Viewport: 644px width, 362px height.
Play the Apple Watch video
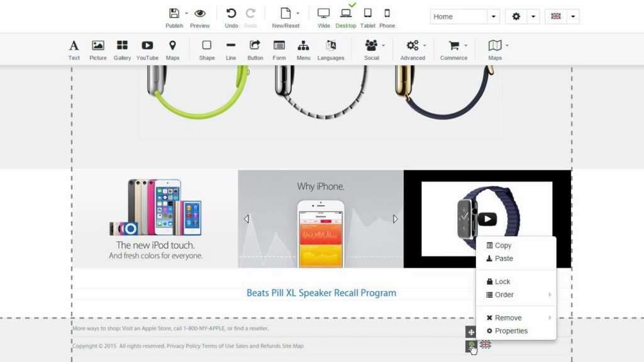(487, 219)
